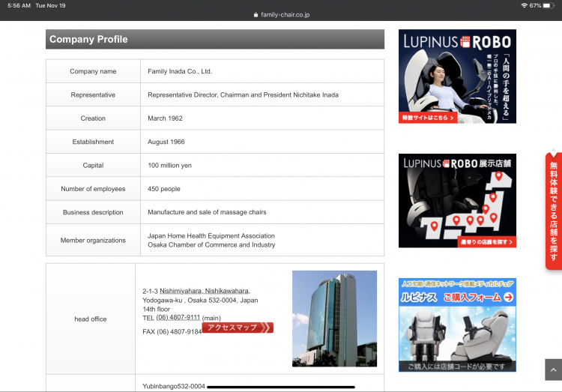Screen dimensions: 562x392
Task: Tap the lock icon in address bar
Action: pos(256,15)
